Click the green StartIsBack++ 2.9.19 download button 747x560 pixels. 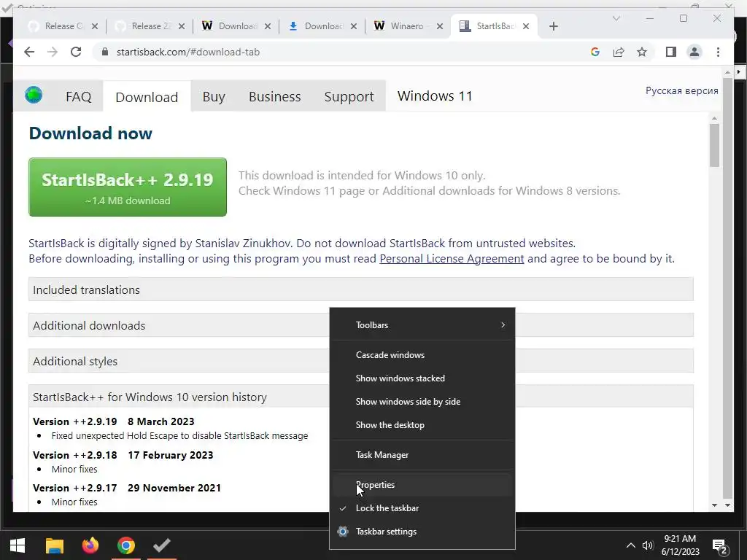click(128, 187)
